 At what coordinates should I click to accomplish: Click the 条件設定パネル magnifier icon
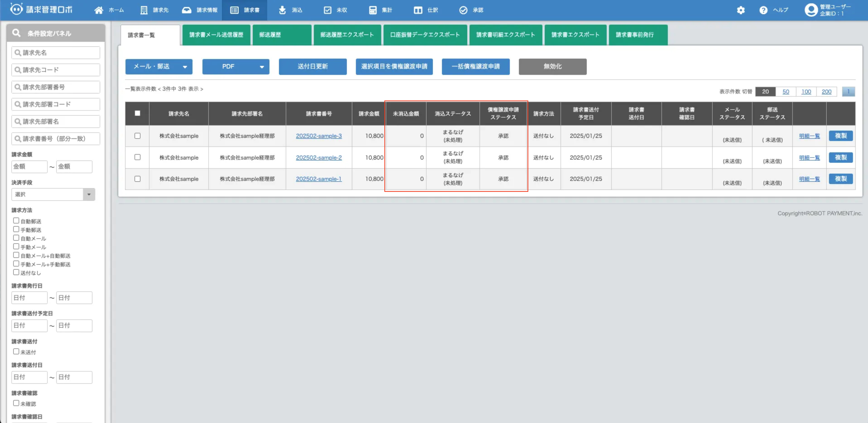point(16,33)
